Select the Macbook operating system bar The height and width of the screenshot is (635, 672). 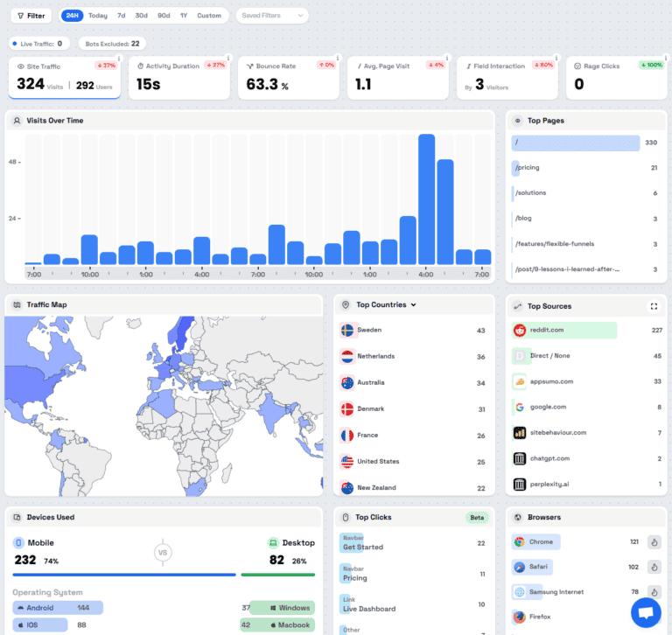click(277, 625)
